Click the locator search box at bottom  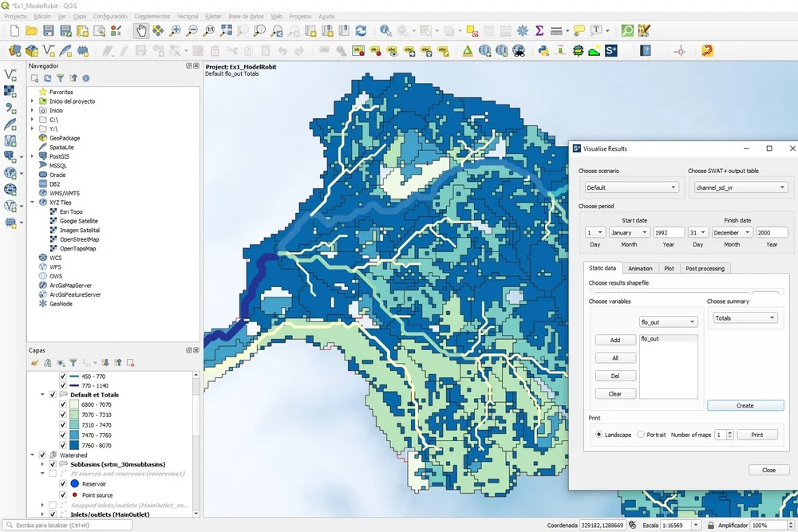(68, 526)
